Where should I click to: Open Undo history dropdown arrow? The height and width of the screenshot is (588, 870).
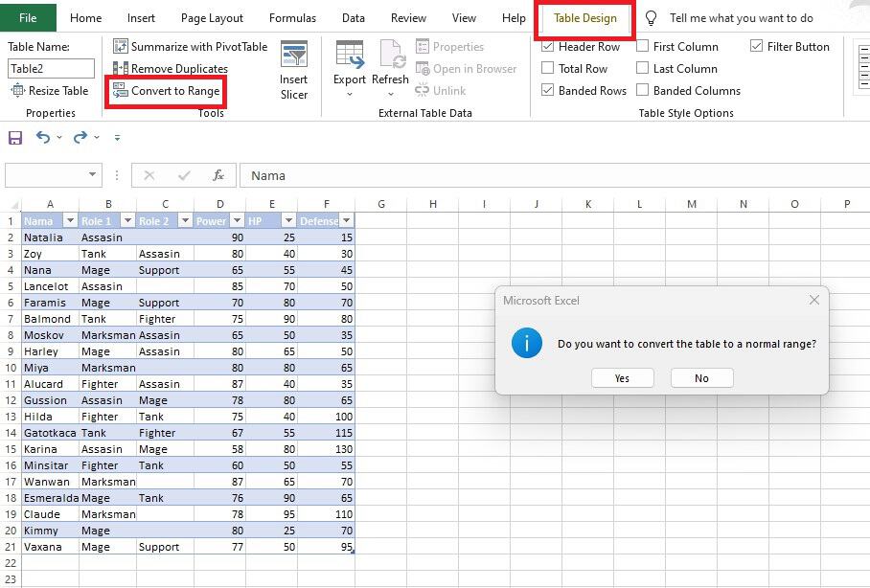59,137
